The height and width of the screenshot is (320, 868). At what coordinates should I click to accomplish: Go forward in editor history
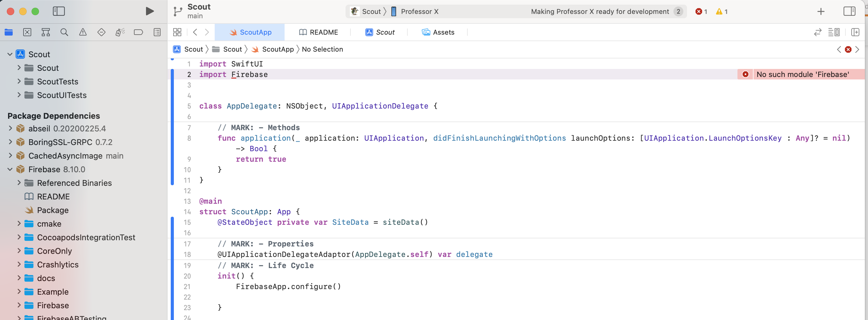[207, 32]
